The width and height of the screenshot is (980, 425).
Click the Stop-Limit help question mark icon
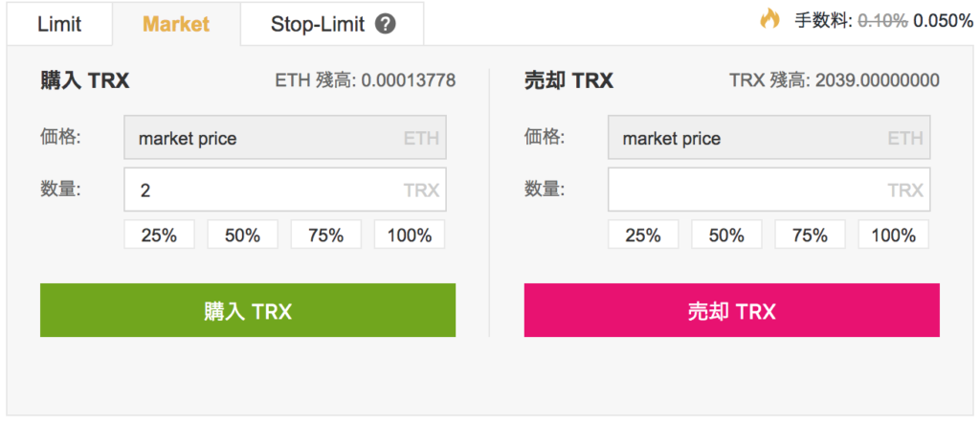coord(386,24)
